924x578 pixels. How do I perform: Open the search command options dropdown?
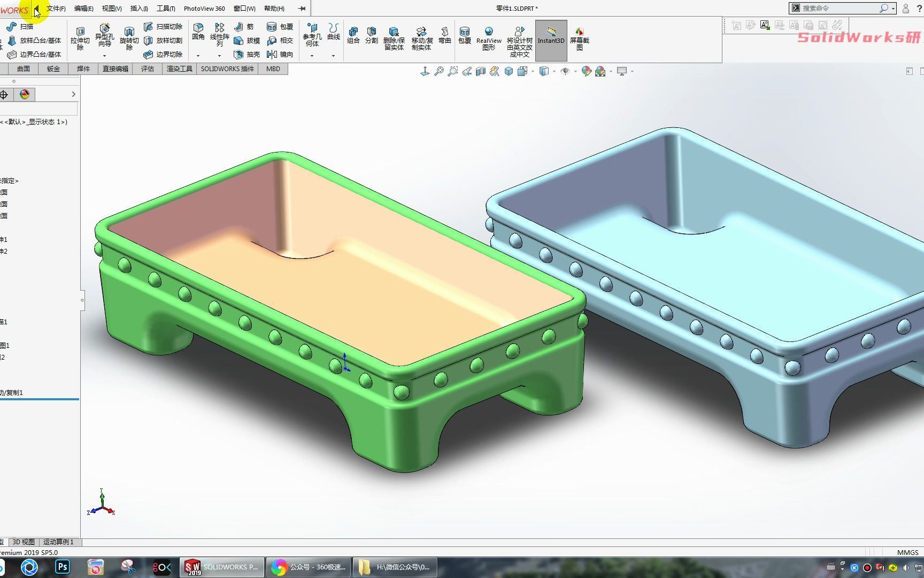coord(893,9)
